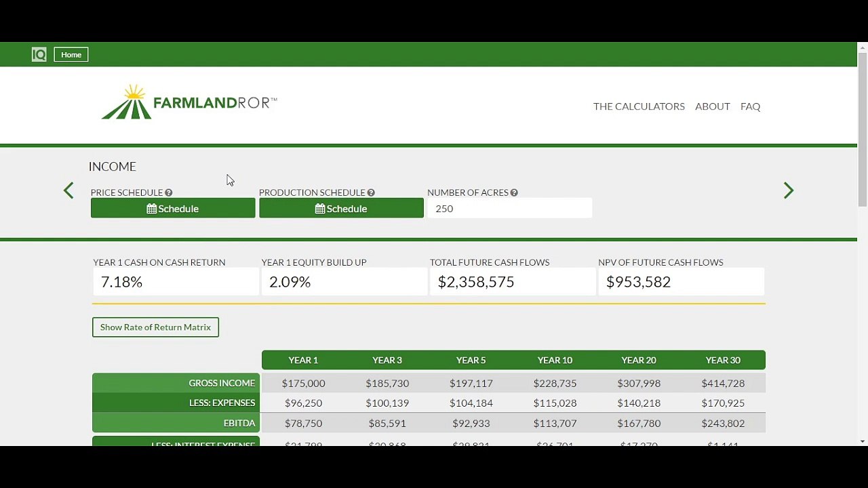868x488 pixels.
Task: Click the YEAR 30 column header
Action: (723, 360)
